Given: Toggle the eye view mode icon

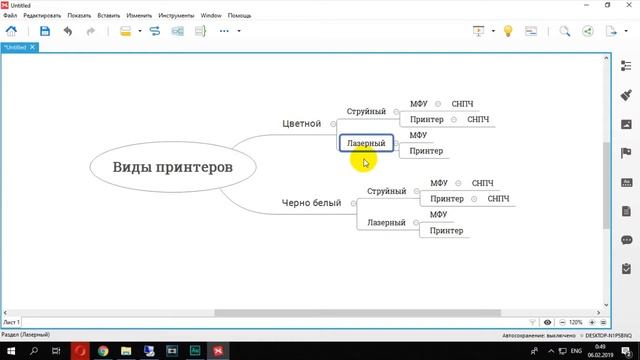Looking at the screenshot, I should point(547,322).
